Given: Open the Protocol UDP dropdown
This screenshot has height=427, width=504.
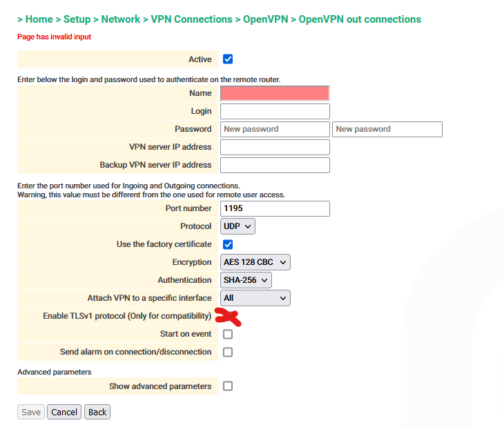Looking at the screenshot, I should coord(238,226).
